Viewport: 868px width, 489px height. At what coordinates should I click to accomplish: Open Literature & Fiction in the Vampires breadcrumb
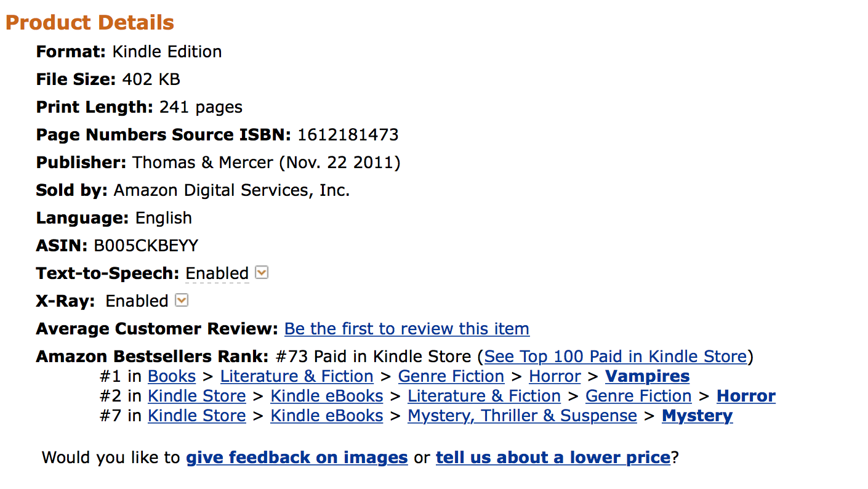(x=297, y=376)
